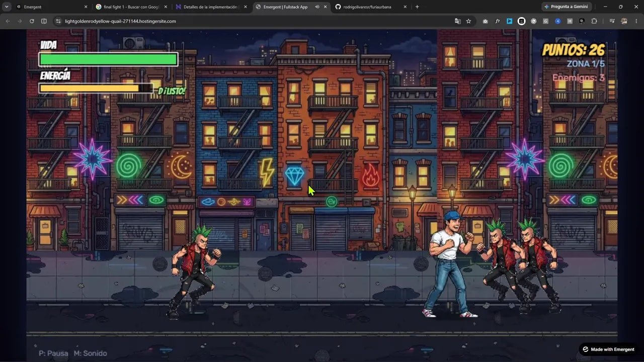Viewport: 644px width, 362px height.
Task: Click the Enemigos: 3 counter
Action: [x=579, y=78]
